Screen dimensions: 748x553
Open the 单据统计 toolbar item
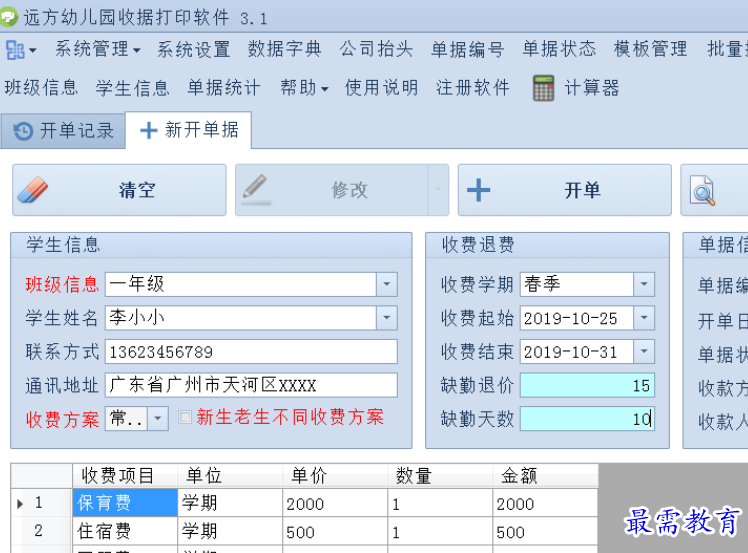click(224, 88)
